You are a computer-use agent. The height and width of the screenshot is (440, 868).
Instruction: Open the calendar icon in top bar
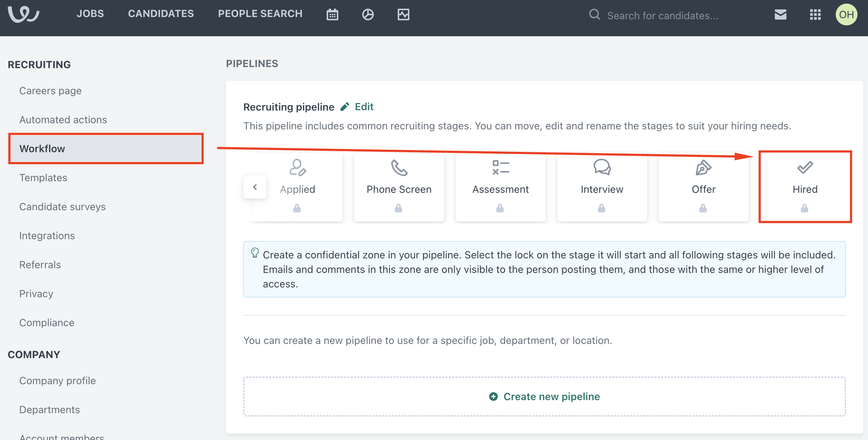(332, 14)
